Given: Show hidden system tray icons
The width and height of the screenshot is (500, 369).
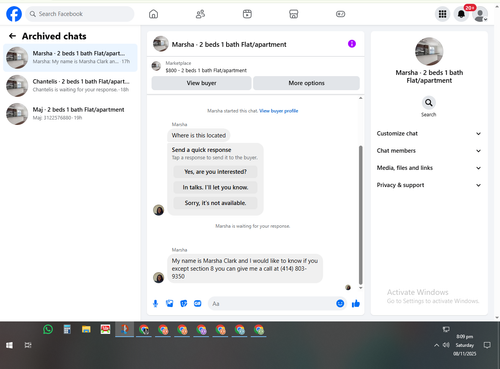Looking at the screenshot, I should point(436,345).
